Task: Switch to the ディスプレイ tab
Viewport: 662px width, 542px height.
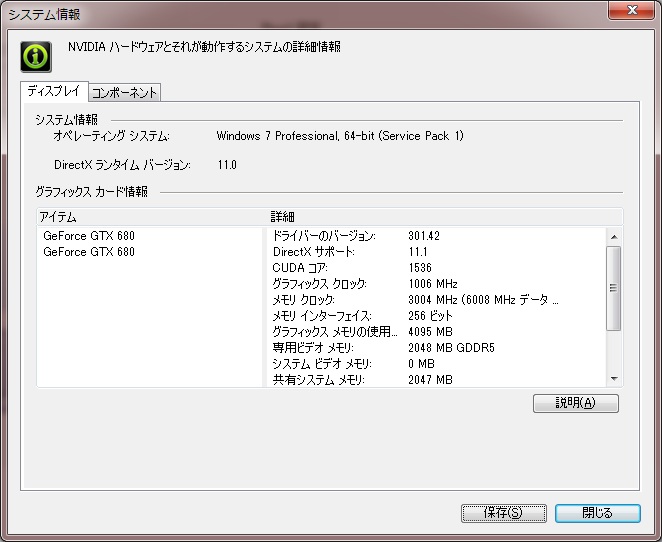Action: pos(54,91)
